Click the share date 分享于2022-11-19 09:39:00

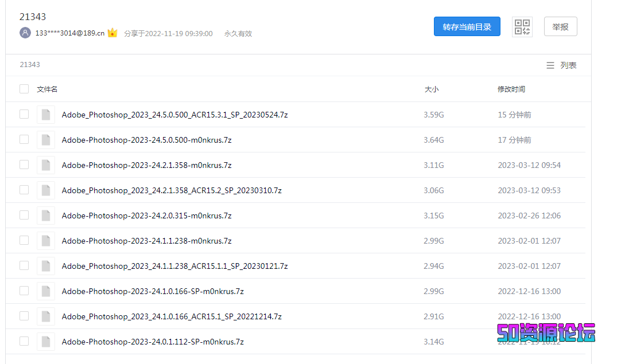tap(168, 34)
